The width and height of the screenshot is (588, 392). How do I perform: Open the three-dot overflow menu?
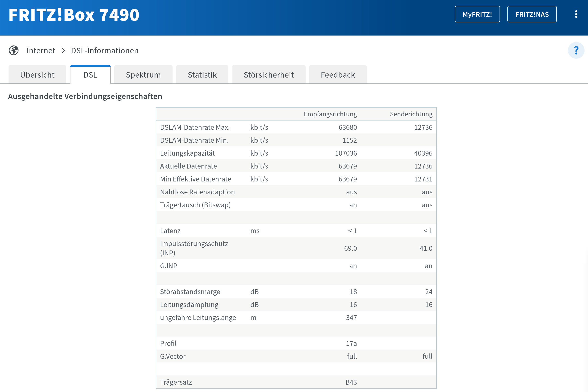click(576, 14)
